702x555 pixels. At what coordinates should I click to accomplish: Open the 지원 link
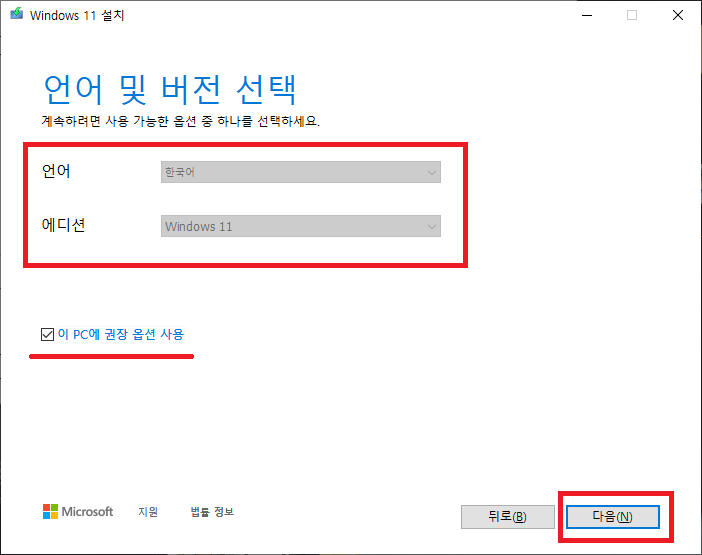(148, 512)
